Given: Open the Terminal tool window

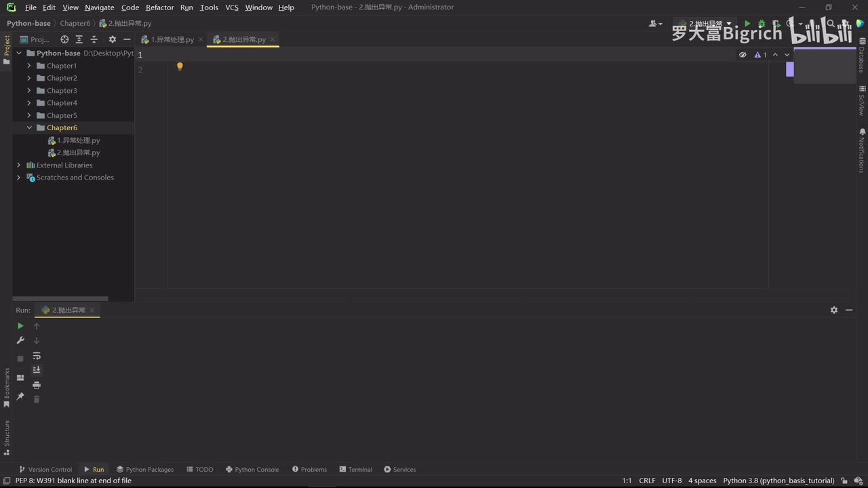Looking at the screenshot, I should pyautogui.click(x=355, y=469).
